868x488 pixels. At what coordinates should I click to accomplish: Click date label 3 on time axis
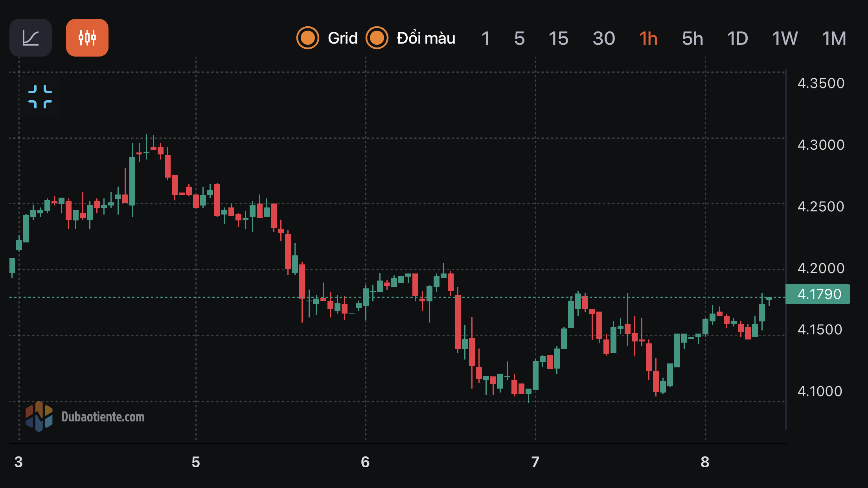tap(18, 462)
